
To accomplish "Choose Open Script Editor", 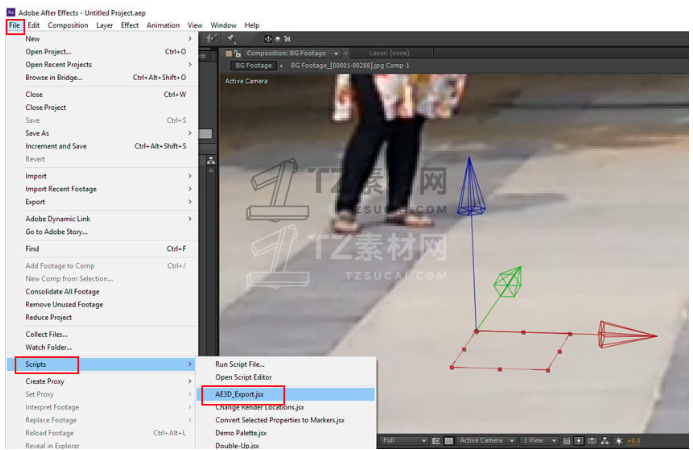I will pyautogui.click(x=287, y=377).
